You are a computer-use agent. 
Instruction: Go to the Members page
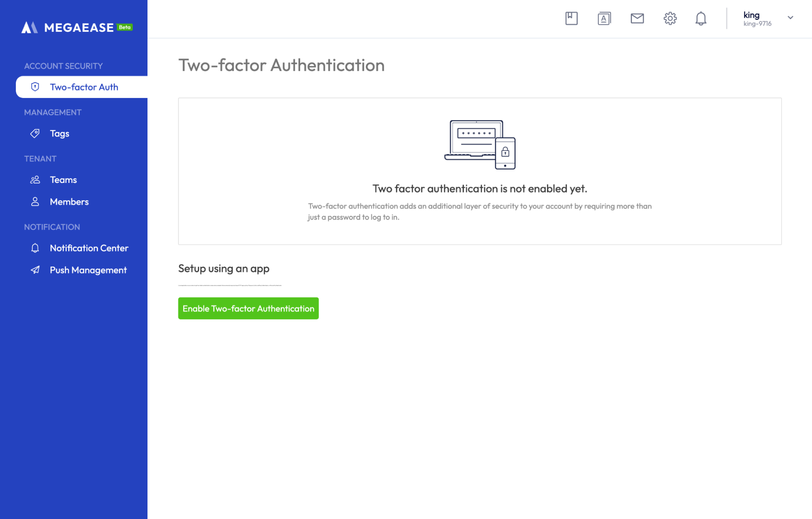pyautogui.click(x=69, y=202)
